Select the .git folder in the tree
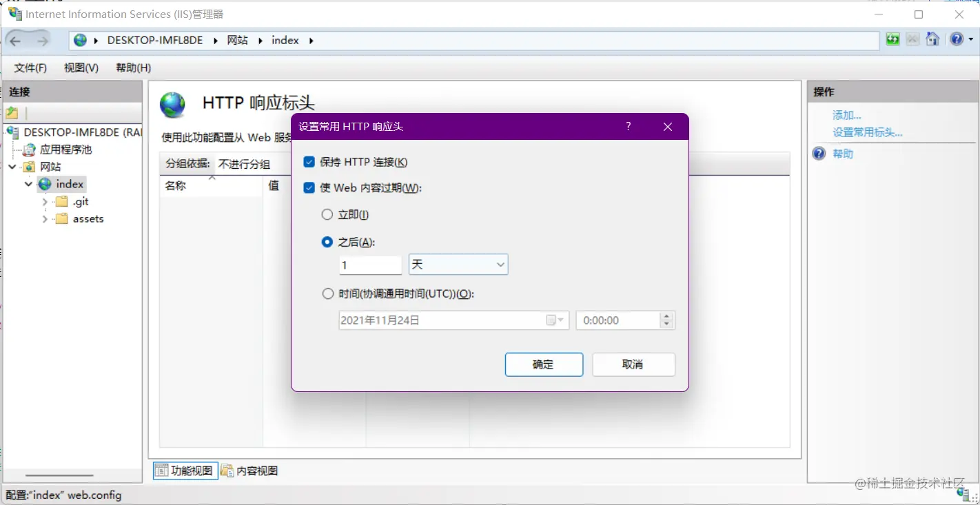This screenshot has width=980, height=505. 81,201
